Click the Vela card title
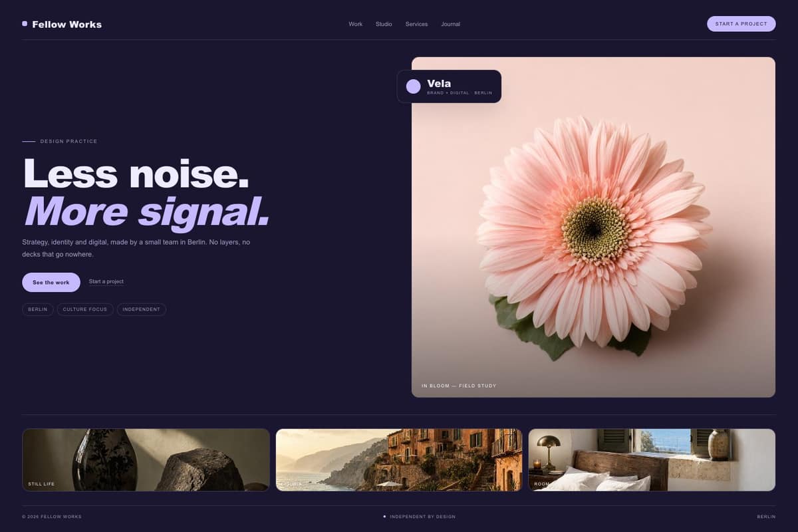 pyautogui.click(x=439, y=83)
